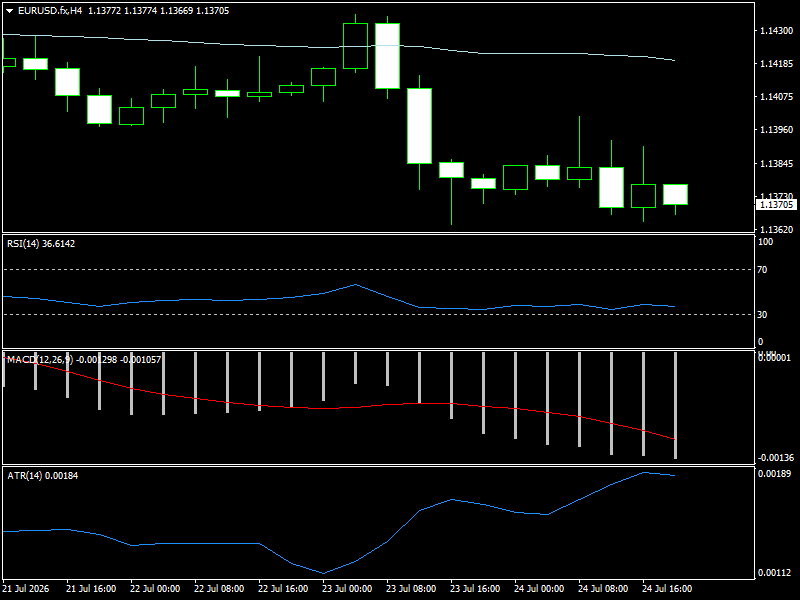Click the 1.14185 price scale label

777,64
